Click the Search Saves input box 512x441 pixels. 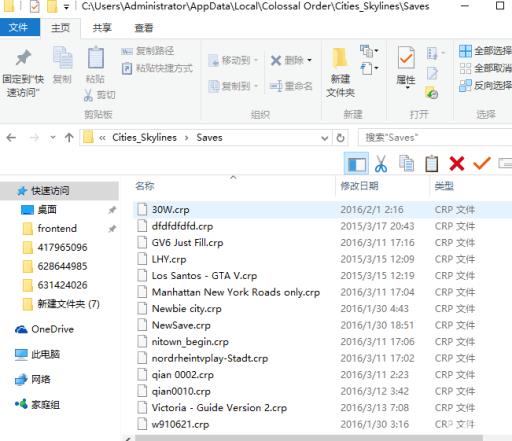(x=435, y=138)
